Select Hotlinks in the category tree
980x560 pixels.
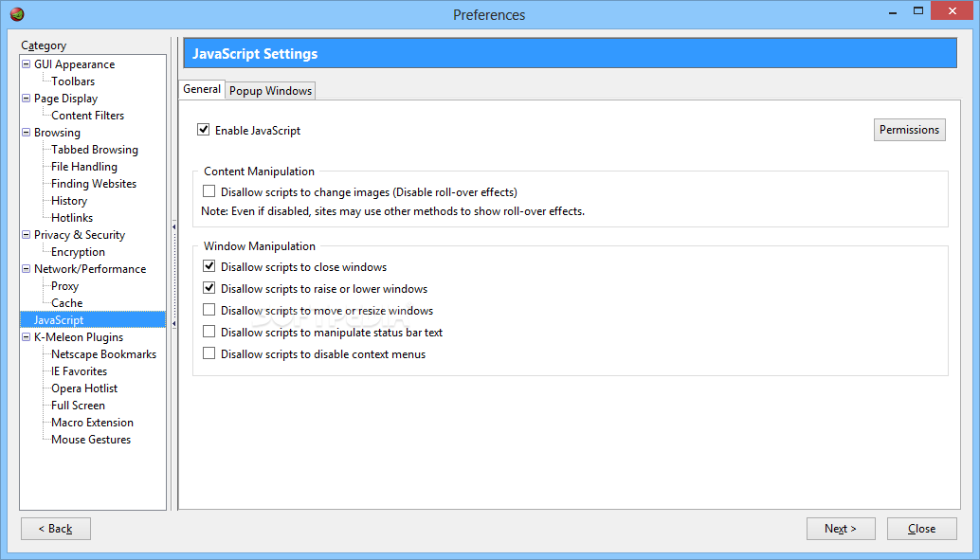pos(72,218)
